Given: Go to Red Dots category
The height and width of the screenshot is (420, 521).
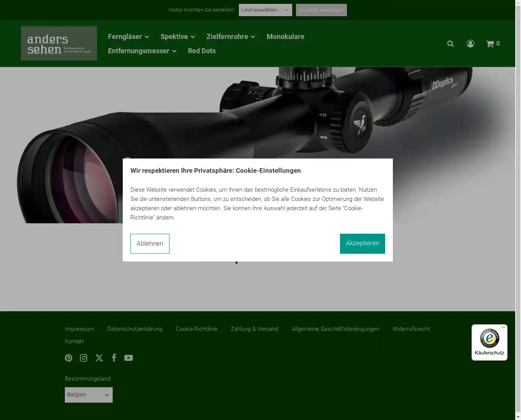Looking at the screenshot, I should pyautogui.click(x=201, y=51).
